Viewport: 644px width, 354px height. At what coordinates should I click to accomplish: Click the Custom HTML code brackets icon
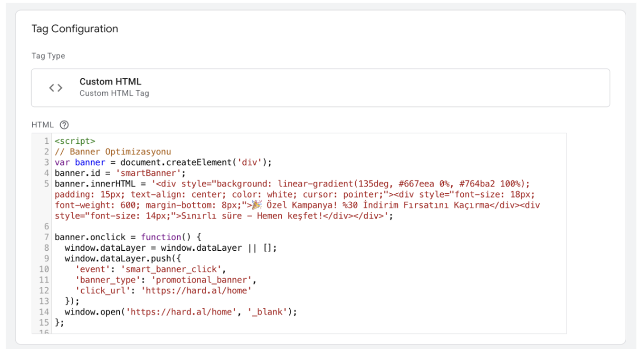coord(56,88)
